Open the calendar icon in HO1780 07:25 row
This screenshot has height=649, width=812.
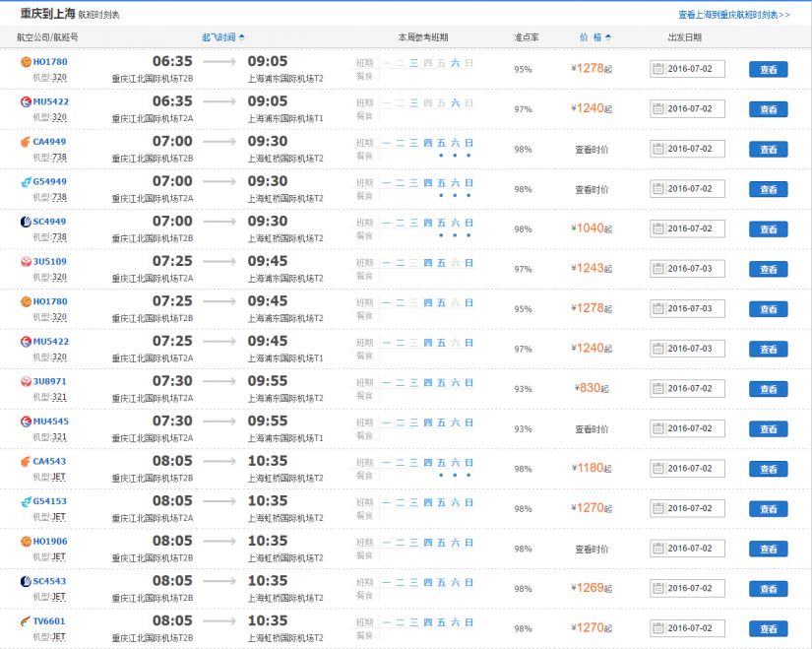(x=657, y=308)
